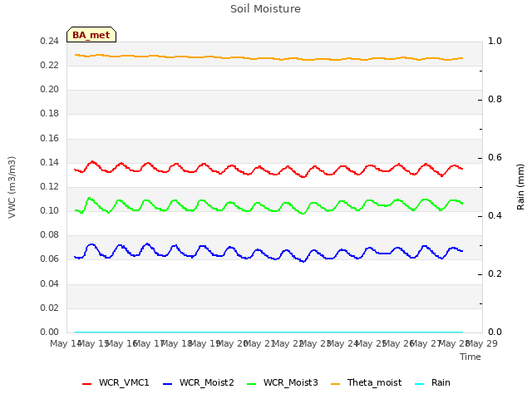Click the 0.6 right axis tick label

pos(495,157)
